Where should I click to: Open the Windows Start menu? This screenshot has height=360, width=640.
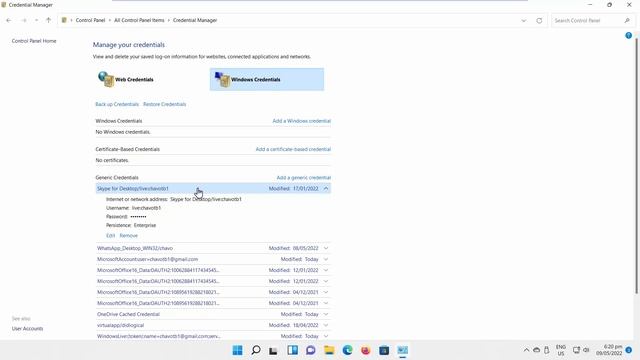[238, 350]
